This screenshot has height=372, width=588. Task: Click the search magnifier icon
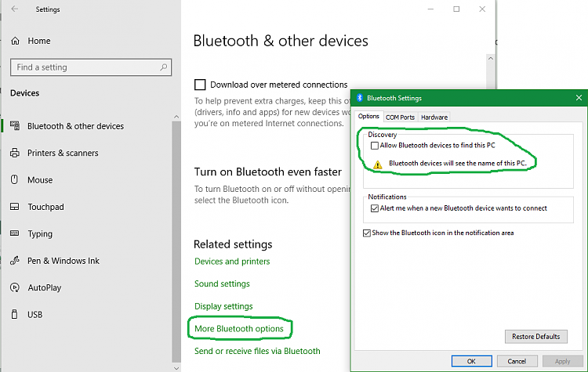pos(164,67)
